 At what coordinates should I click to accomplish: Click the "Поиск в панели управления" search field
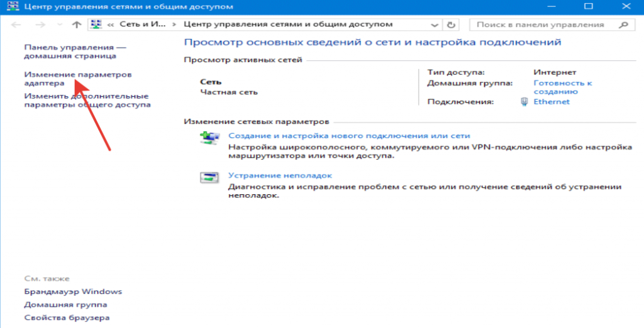tap(541, 25)
